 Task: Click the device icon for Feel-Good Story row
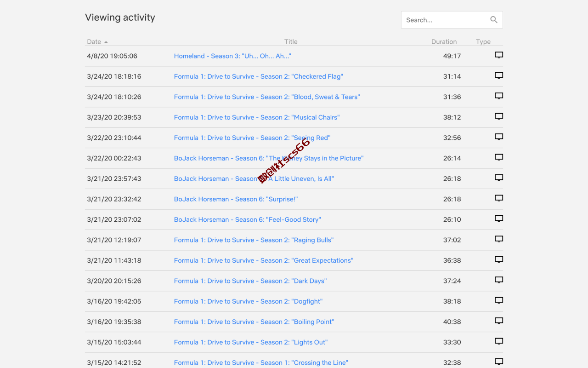(x=499, y=218)
